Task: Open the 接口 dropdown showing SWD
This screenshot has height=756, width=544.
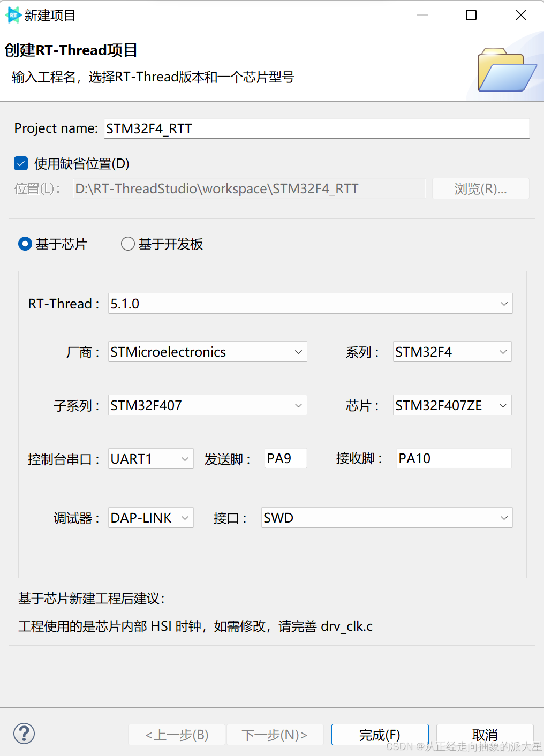Action: click(x=503, y=517)
